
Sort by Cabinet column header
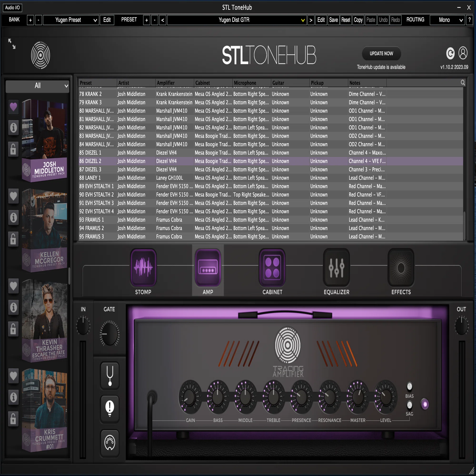213,83
